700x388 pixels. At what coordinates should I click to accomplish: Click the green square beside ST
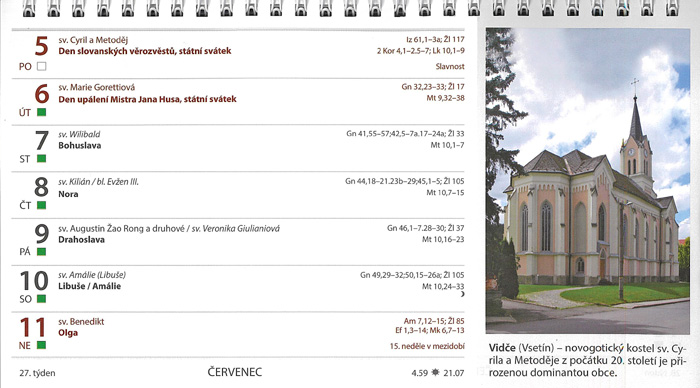pyautogui.click(x=42, y=159)
